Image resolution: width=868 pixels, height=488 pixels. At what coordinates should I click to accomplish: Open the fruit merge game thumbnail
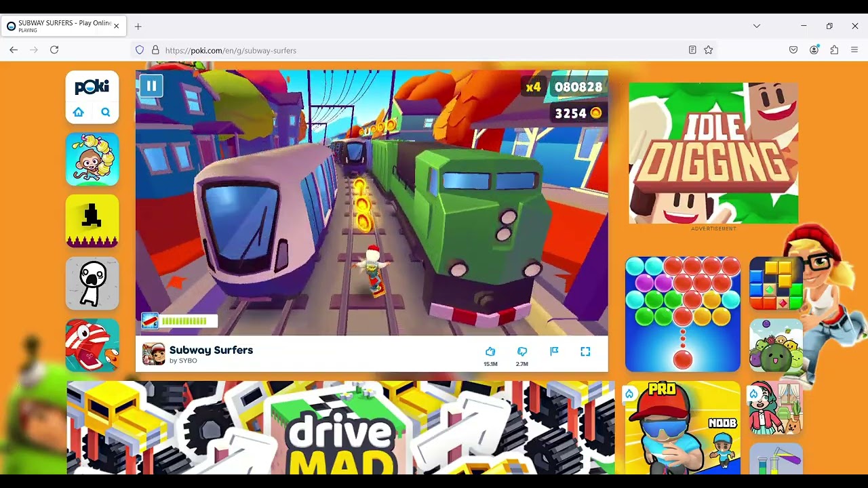pos(776,346)
